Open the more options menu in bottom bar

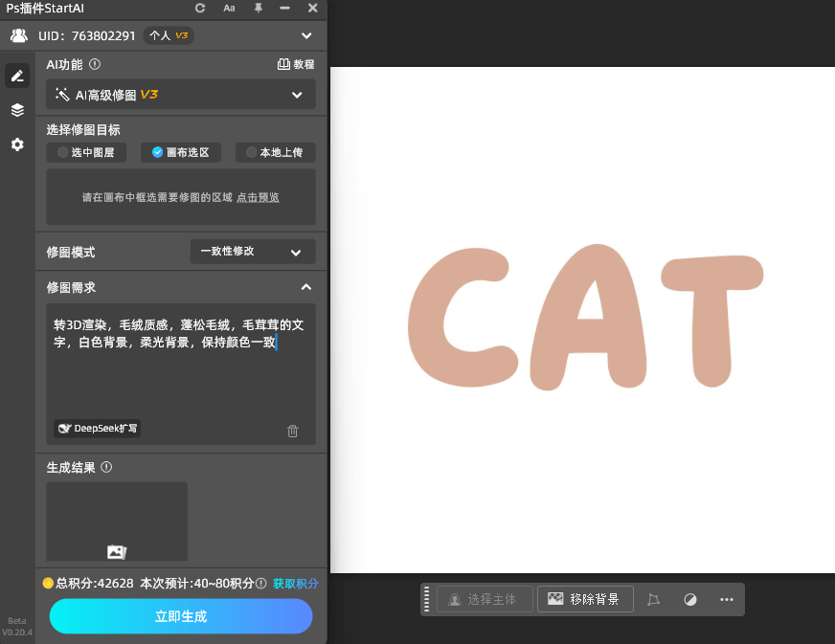(727, 599)
